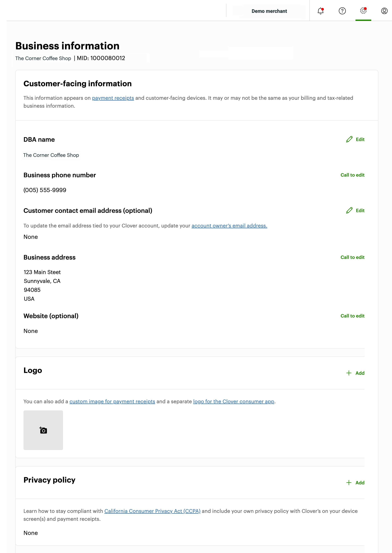
Task: Open custom image for payment receipts link
Action: (x=112, y=401)
